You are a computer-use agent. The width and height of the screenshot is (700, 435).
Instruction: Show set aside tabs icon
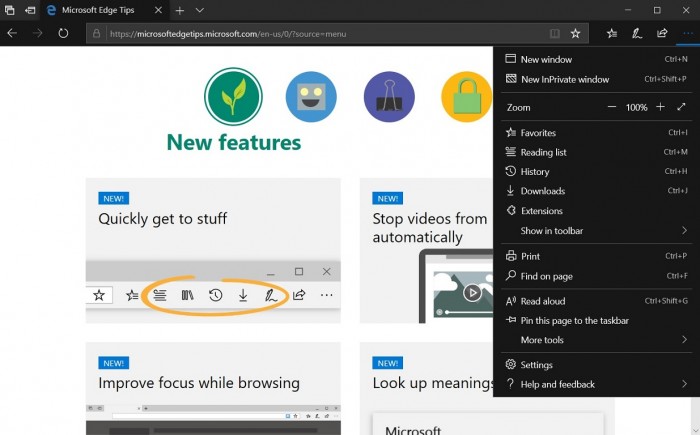30,10
